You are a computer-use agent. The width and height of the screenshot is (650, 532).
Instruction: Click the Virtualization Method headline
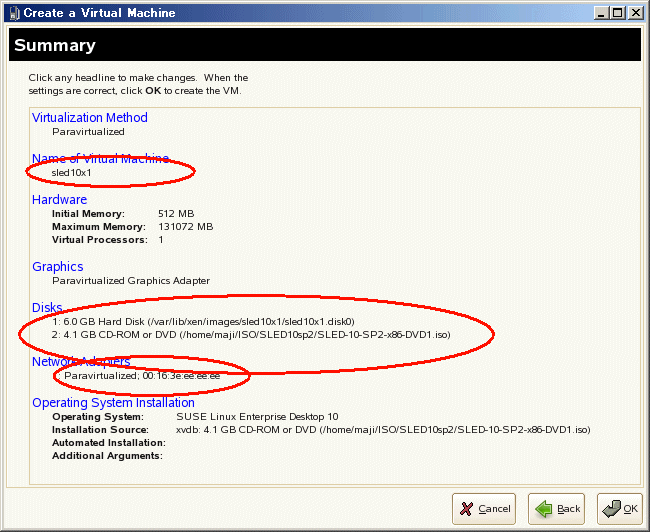point(90,118)
